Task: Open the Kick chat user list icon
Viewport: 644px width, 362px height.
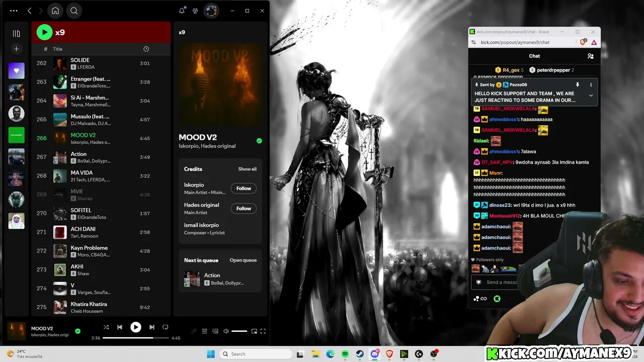Action: [x=591, y=56]
